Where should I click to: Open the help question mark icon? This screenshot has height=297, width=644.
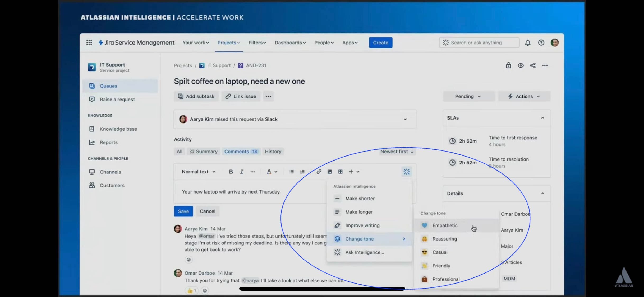click(541, 43)
